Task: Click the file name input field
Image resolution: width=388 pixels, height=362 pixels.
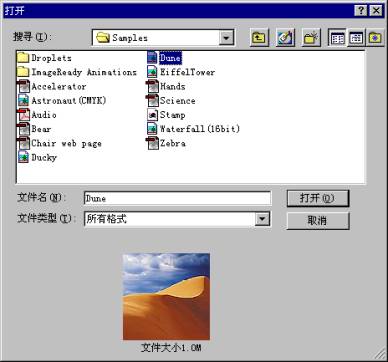Action: 177,198
